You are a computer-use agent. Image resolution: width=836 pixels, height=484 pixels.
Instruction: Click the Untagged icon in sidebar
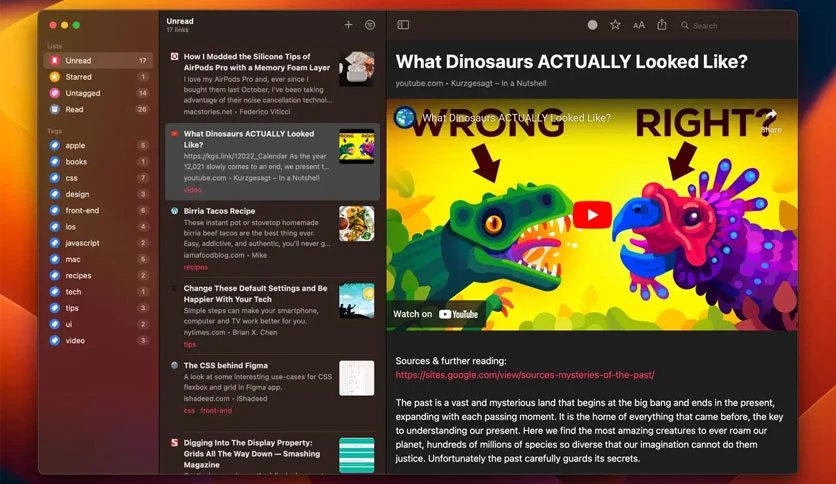point(54,93)
